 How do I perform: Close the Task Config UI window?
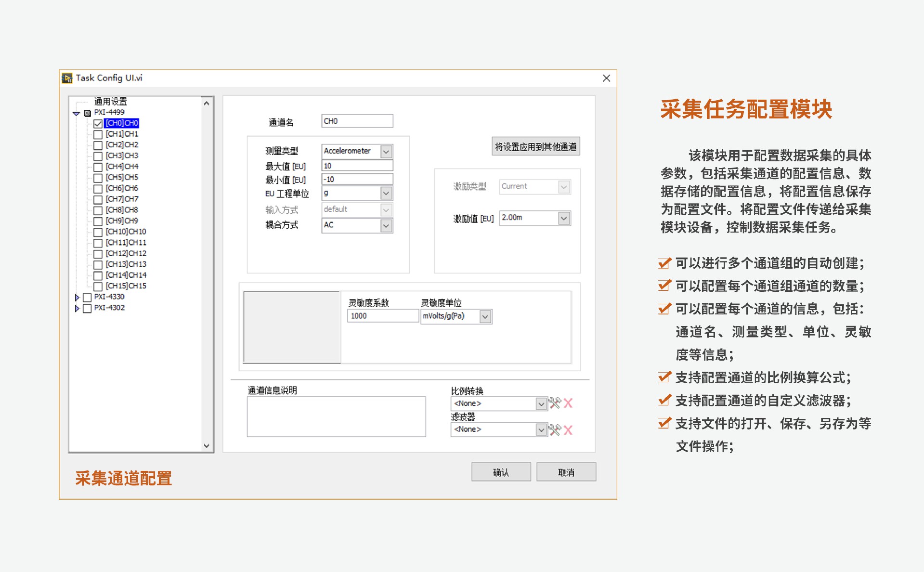(606, 78)
